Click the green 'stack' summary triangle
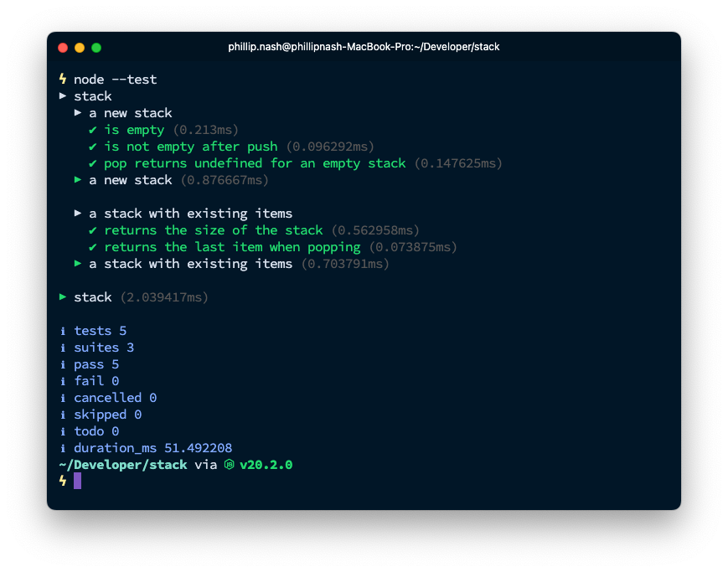 (x=63, y=296)
